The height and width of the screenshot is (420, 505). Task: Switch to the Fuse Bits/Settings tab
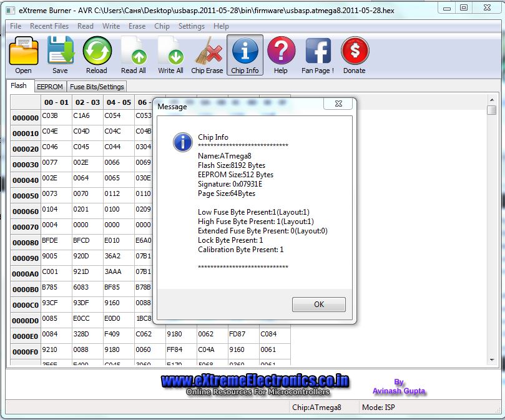[x=97, y=87]
